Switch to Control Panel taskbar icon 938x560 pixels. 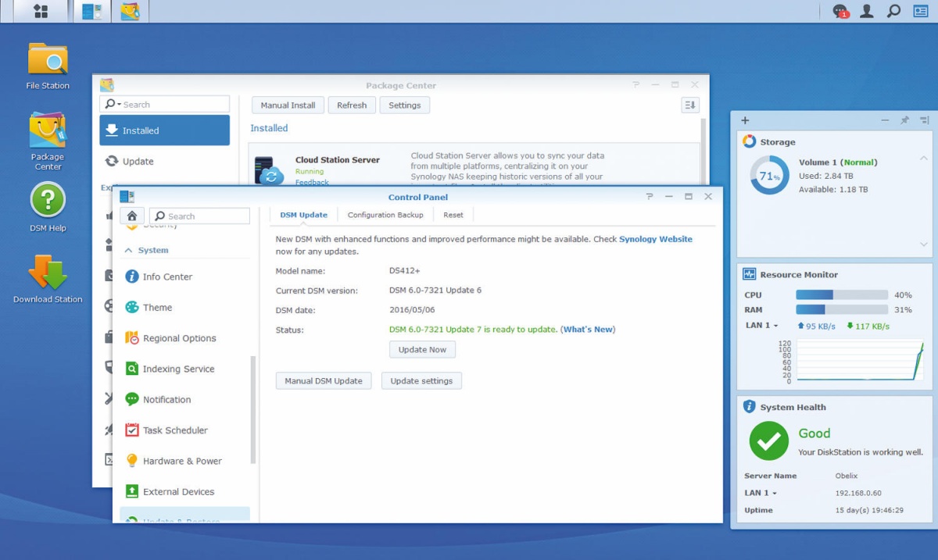click(92, 11)
